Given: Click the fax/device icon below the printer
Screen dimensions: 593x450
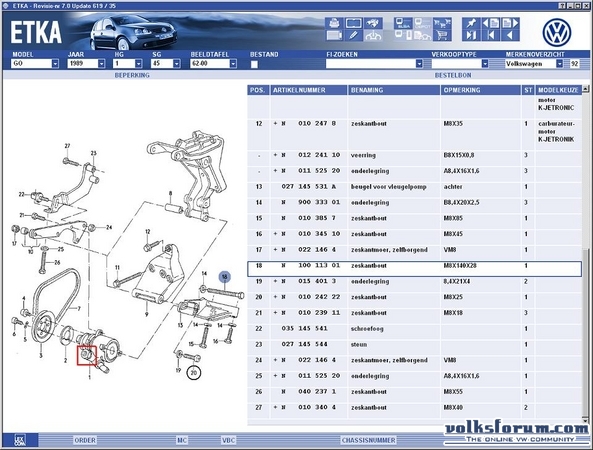Looking at the screenshot, I should (334, 36).
